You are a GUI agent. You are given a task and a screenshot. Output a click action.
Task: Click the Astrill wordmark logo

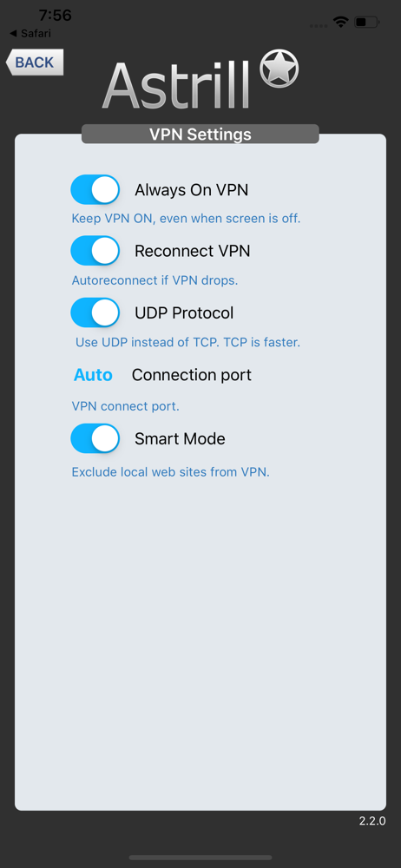coord(177,84)
